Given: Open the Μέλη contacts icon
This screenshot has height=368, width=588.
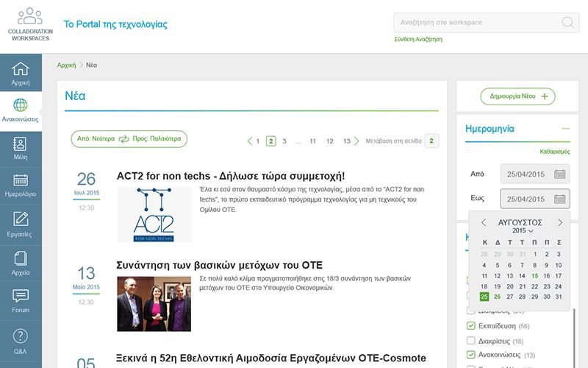Looking at the screenshot, I should [x=21, y=144].
